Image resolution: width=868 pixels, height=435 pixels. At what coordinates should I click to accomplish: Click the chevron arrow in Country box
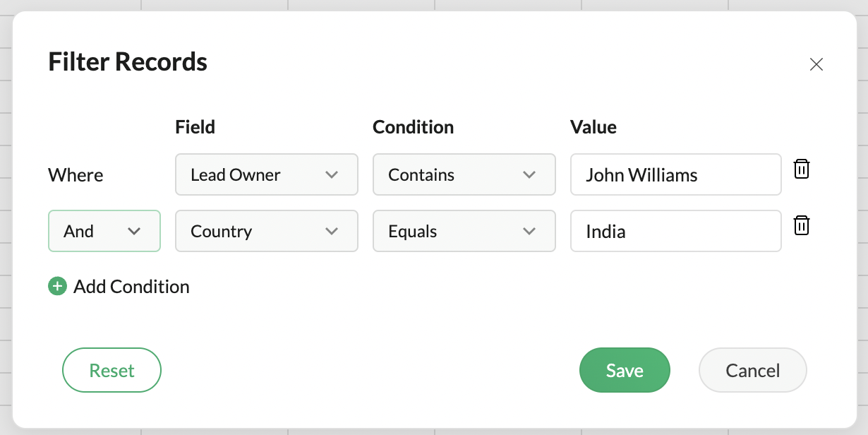[332, 232]
